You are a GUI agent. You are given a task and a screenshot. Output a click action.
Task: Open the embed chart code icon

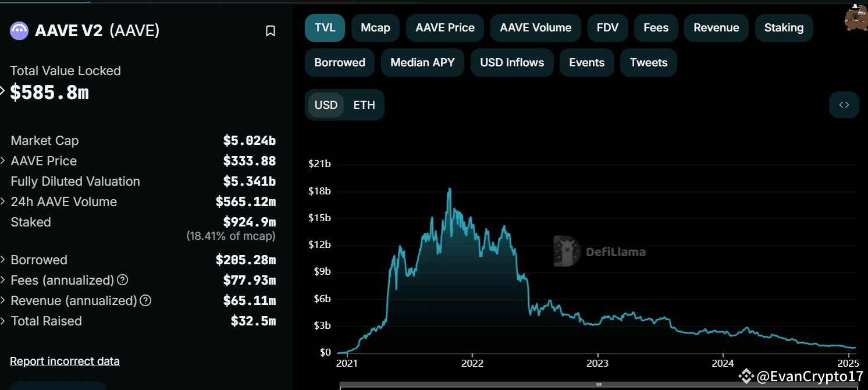(x=844, y=105)
